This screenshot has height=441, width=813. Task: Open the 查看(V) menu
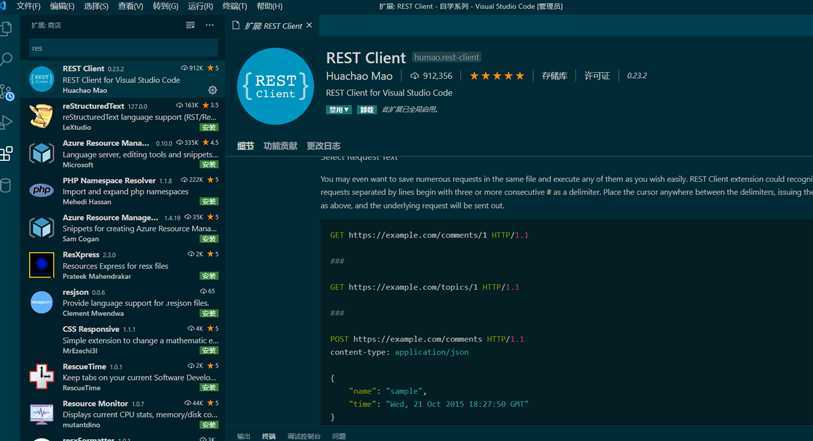coord(131,6)
